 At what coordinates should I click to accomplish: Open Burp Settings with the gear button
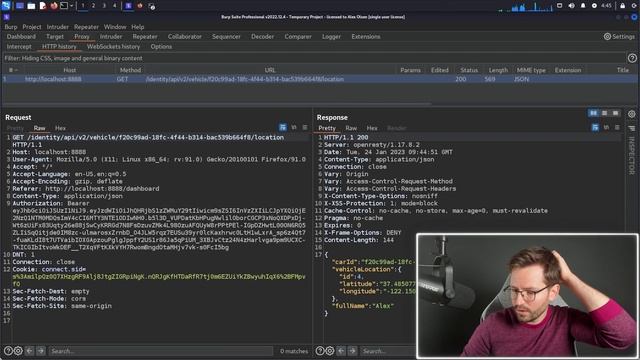tap(619, 37)
